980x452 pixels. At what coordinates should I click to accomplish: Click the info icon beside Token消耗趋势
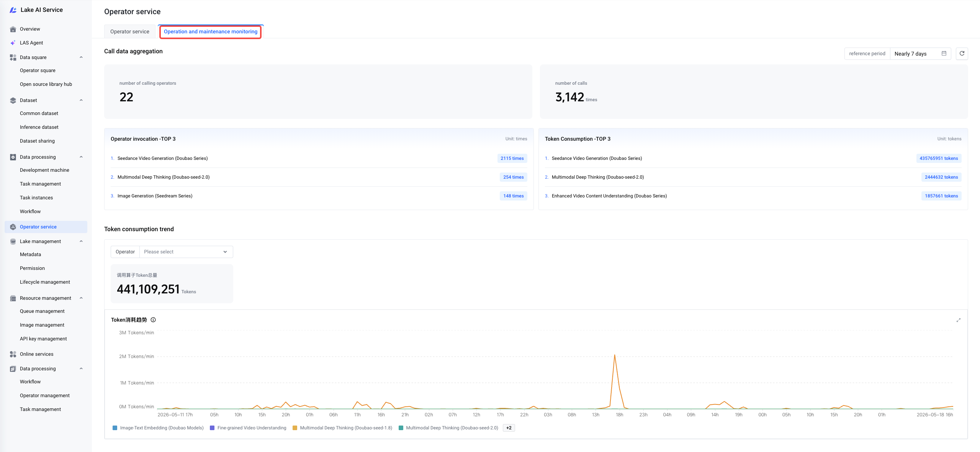[x=153, y=320]
